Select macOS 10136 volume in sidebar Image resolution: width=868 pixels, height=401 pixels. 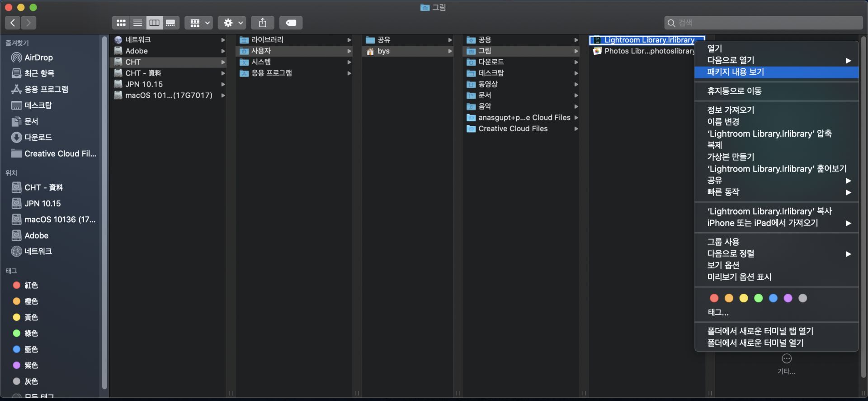click(x=53, y=220)
